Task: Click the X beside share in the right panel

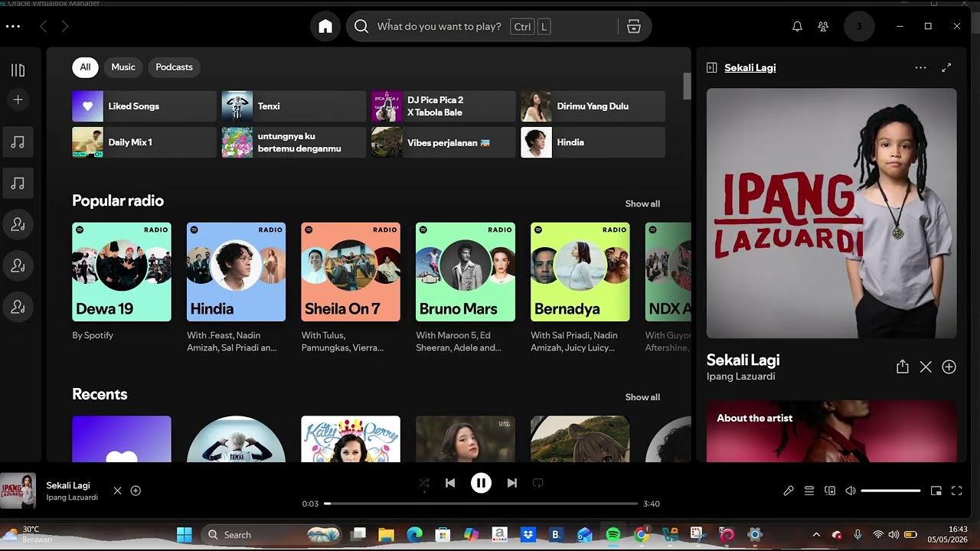Action: click(926, 367)
